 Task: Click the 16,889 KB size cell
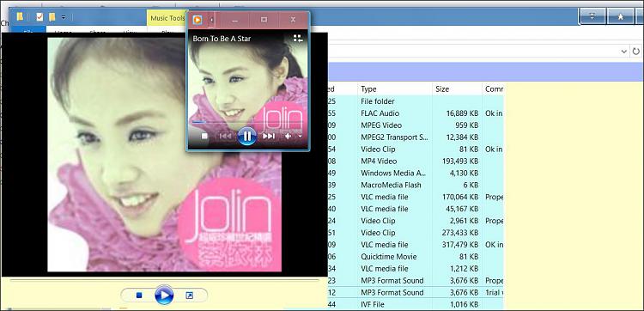coord(462,113)
